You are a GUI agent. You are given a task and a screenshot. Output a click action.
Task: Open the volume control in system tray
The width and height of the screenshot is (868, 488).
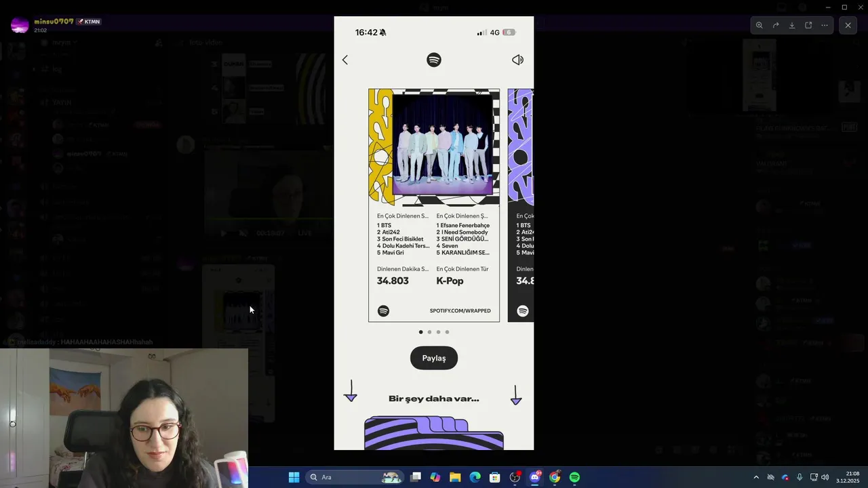pyautogui.click(x=825, y=477)
